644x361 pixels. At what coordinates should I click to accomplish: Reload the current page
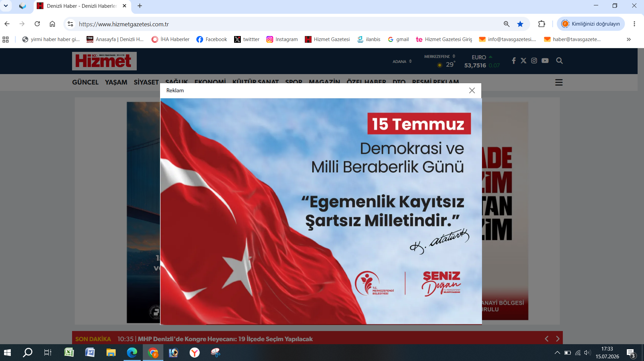37,24
